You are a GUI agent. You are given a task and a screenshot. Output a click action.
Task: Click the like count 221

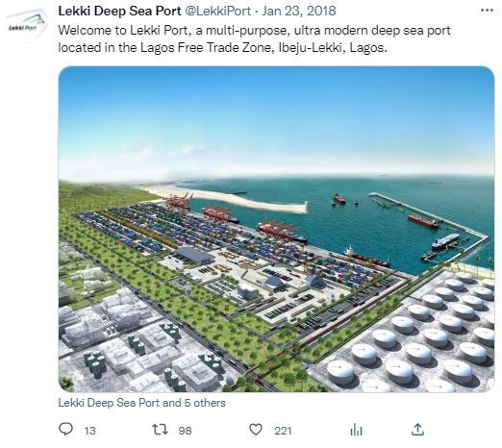[x=283, y=431]
